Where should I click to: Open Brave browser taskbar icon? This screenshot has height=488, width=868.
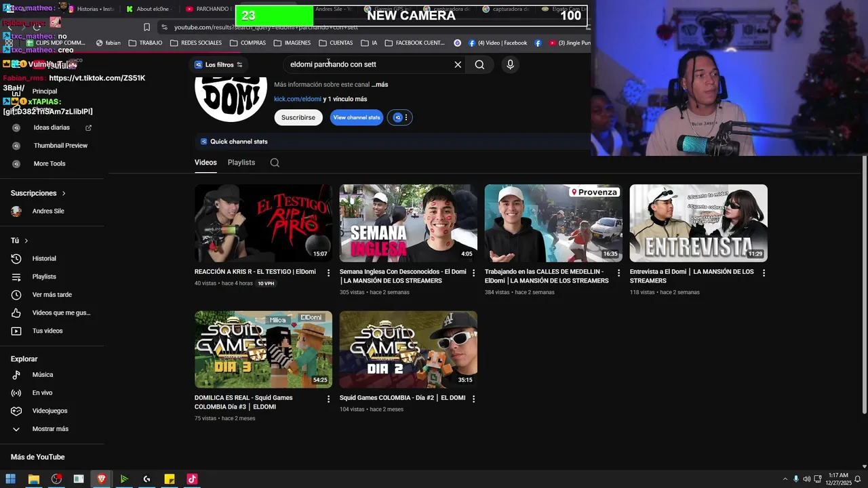[x=101, y=479]
